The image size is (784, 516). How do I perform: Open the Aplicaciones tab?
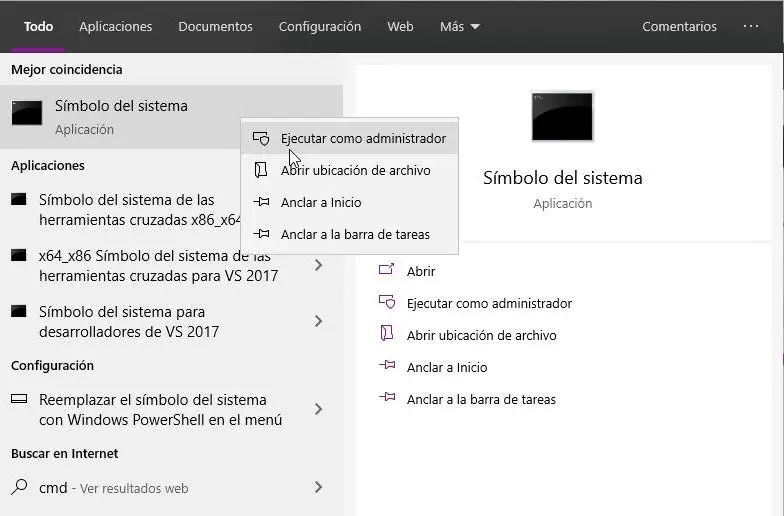tap(116, 26)
